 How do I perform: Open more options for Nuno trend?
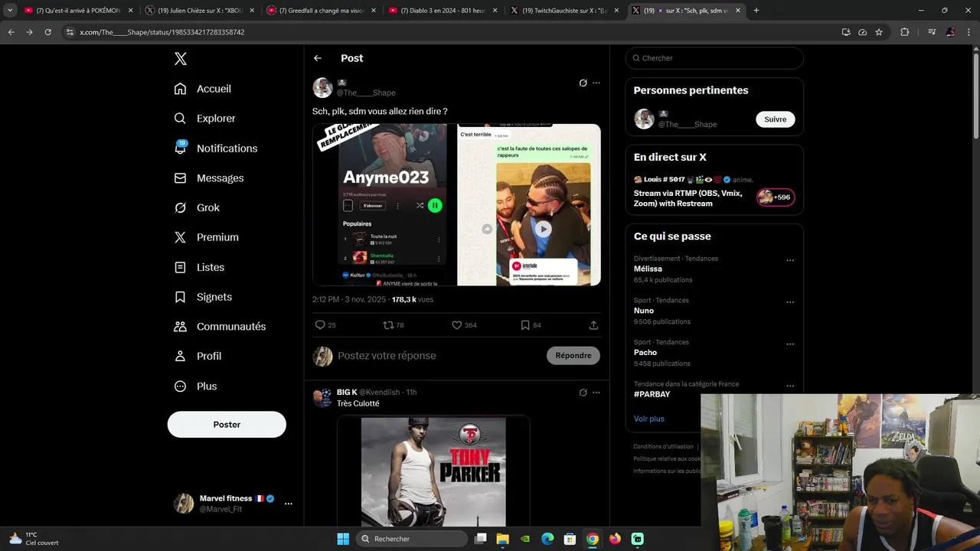click(790, 302)
